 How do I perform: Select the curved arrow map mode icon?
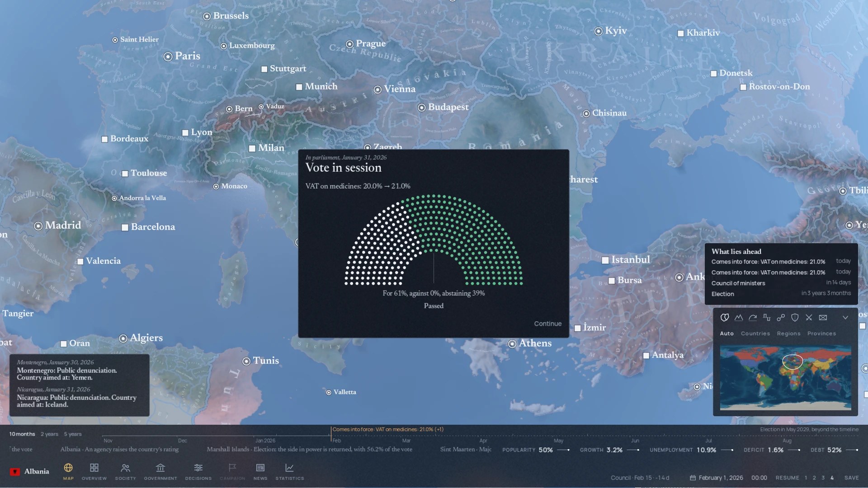(753, 318)
